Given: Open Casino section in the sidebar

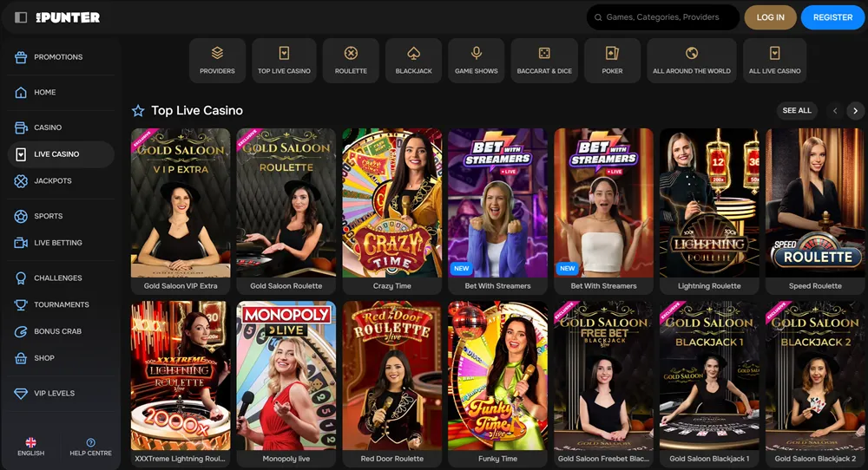Looking at the screenshot, I should click(61, 127).
